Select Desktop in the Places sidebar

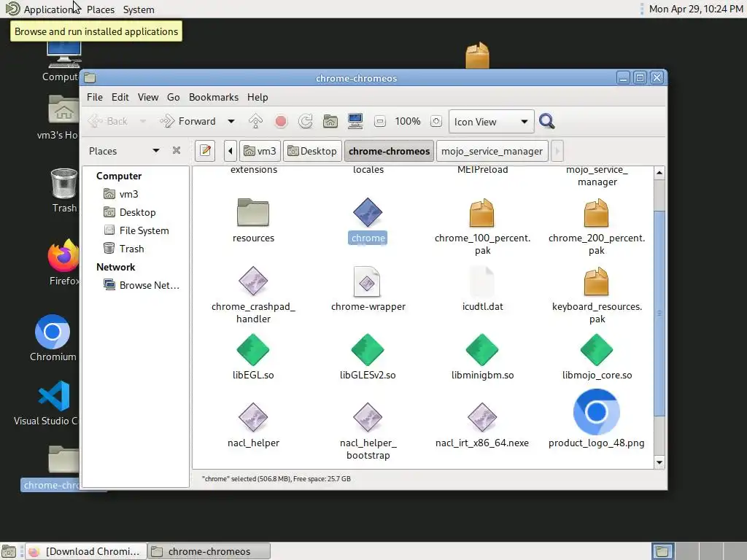[x=137, y=212]
